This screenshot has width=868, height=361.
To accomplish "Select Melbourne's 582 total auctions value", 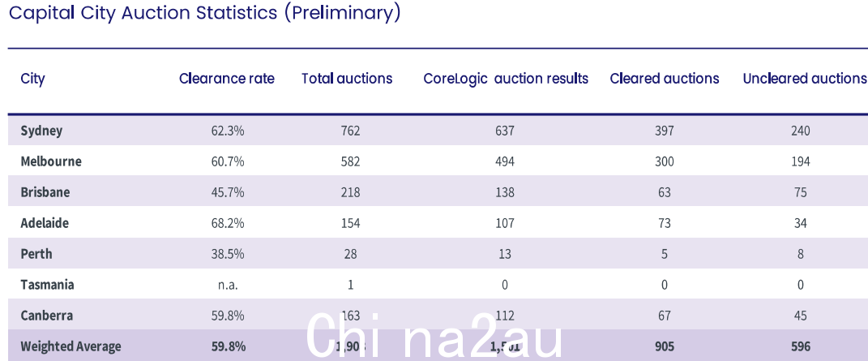I will [x=350, y=161].
